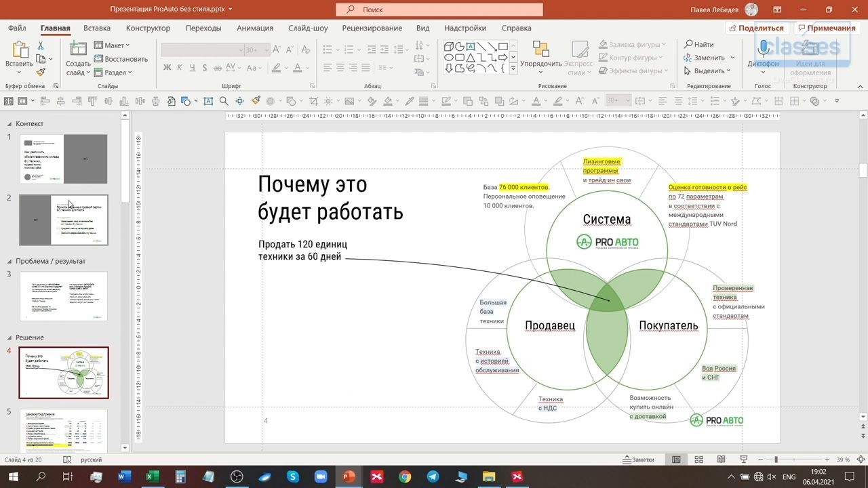Open the Макет layout dropdown

pyautogui.click(x=112, y=45)
